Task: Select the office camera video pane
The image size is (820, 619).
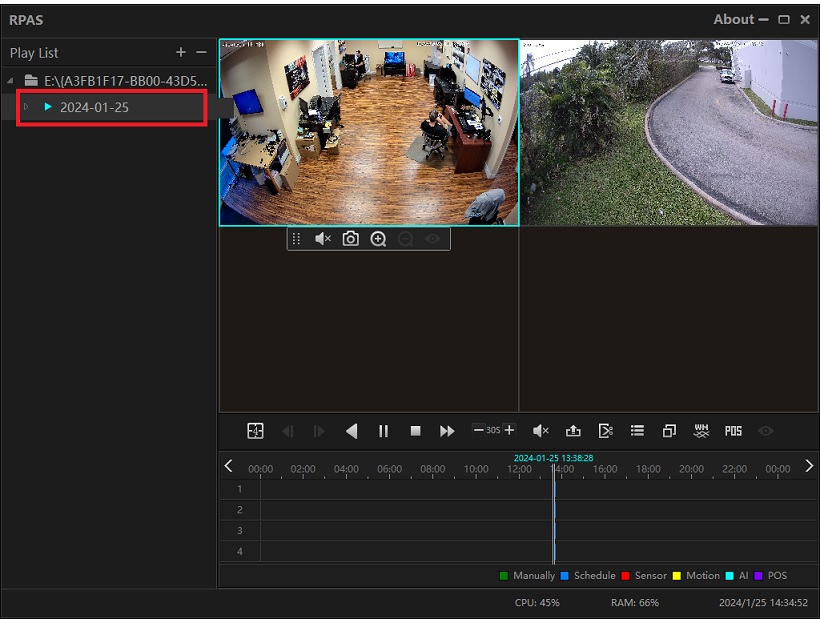Action: [369, 132]
